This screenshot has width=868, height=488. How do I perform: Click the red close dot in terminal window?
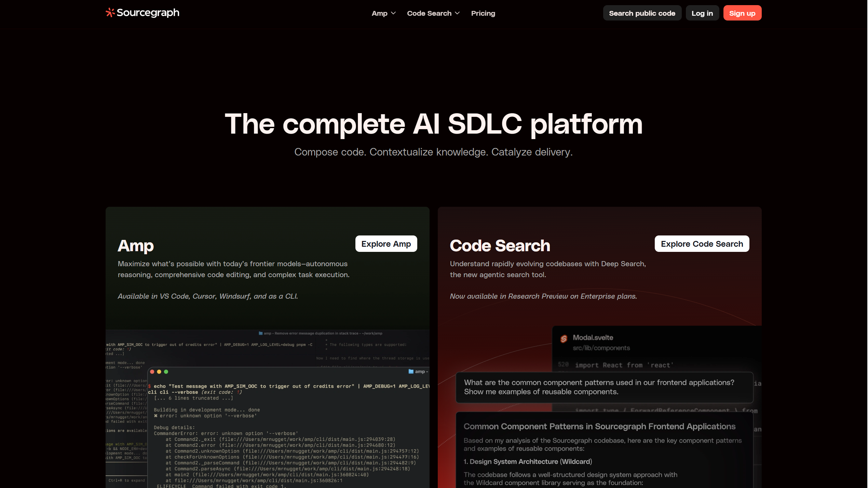tap(152, 372)
